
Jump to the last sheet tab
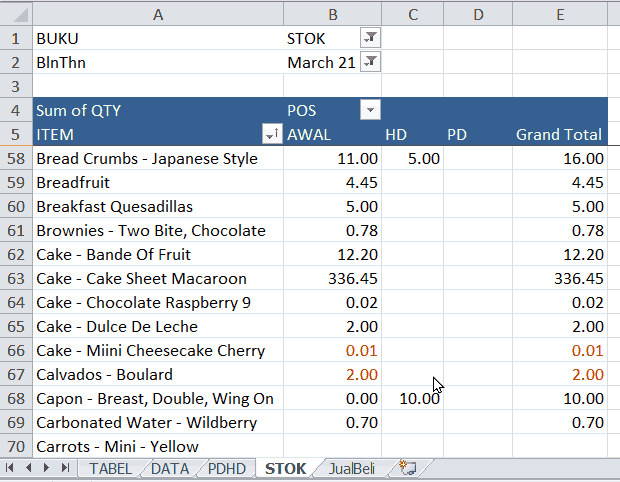point(65,468)
